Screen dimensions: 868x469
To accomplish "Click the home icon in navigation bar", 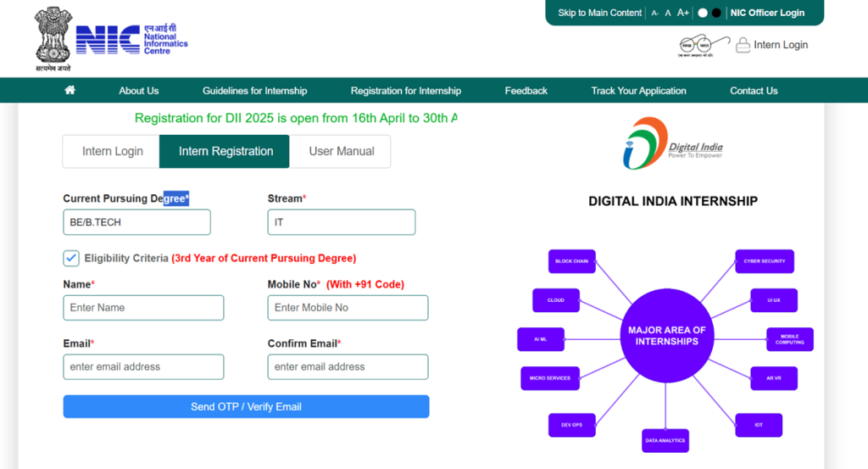I will [x=70, y=90].
